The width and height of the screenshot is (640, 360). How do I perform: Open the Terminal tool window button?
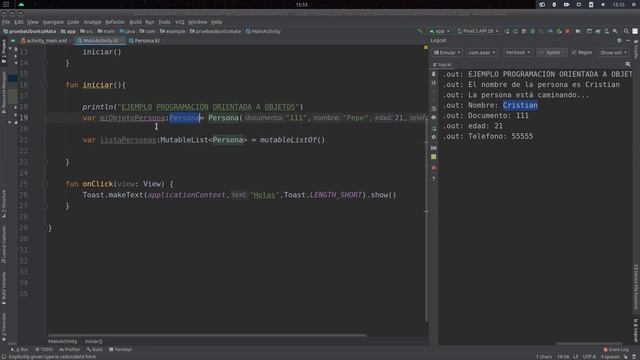tap(120, 350)
